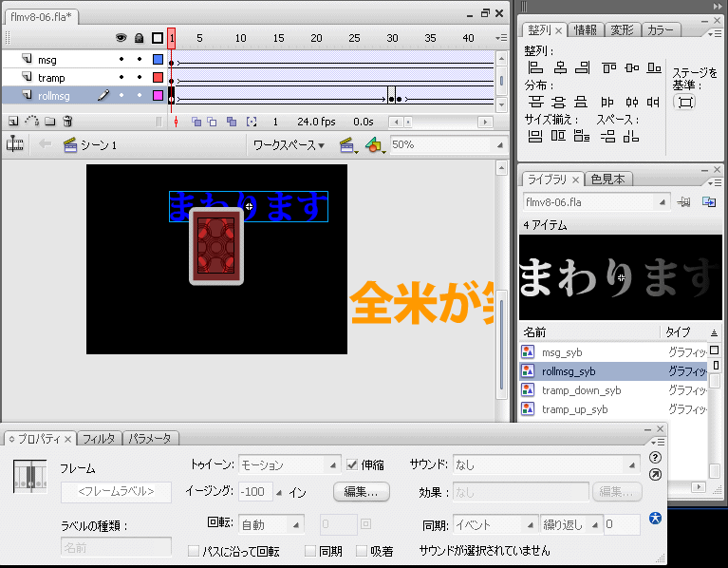The image size is (728, 568).
Task: Click the align horizontal center icon
Action: pos(560,67)
